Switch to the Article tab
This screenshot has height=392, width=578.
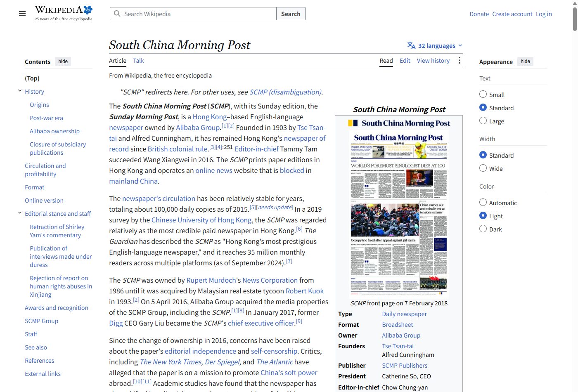click(118, 61)
